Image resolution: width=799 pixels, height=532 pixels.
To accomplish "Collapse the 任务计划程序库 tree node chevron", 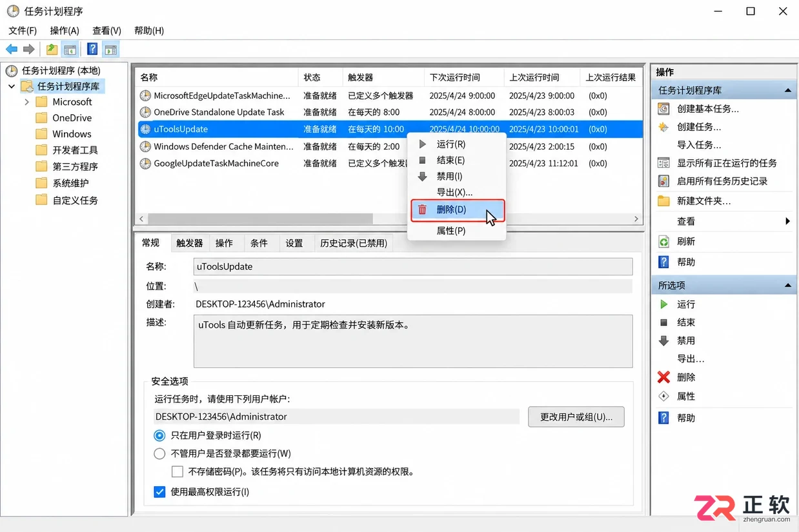I will [x=12, y=86].
